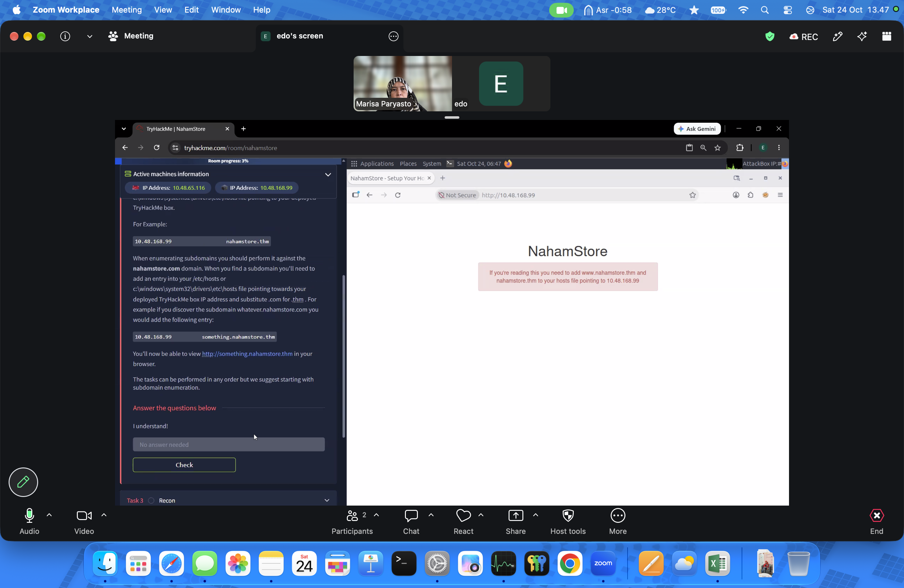The height and width of the screenshot is (588, 904).
Task: Expand participants options arrow
Action: (376, 515)
